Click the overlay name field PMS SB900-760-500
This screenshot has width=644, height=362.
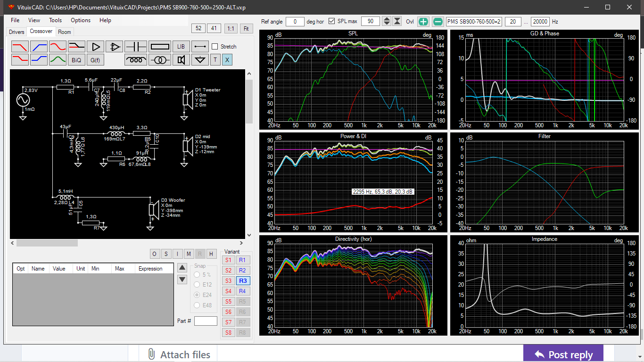coord(474,21)
